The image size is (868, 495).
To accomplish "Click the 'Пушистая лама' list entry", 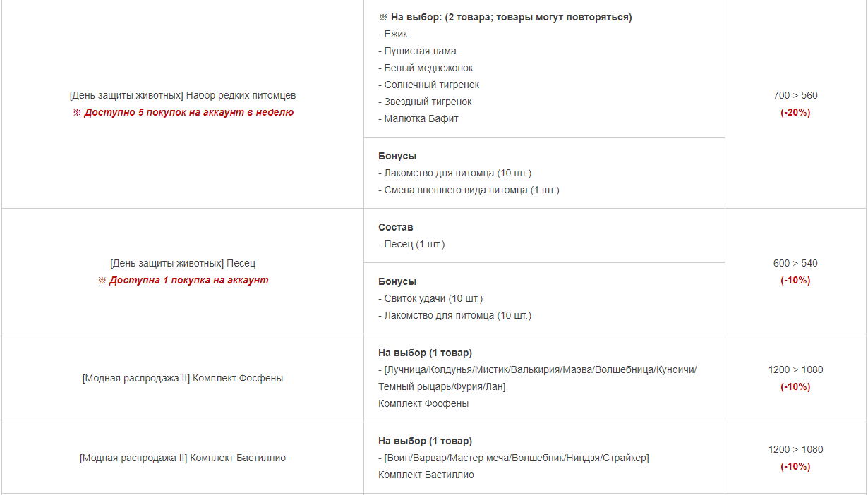I will coord(417,51).
